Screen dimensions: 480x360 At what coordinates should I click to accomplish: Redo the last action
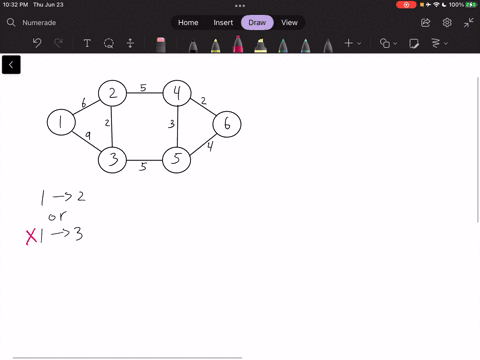pyautogui.click(x=58, y=43)
